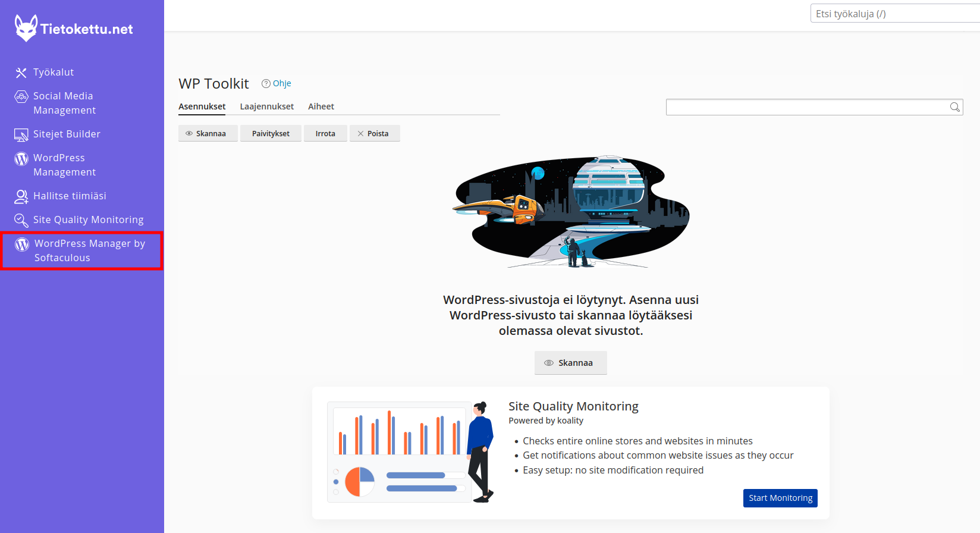Click the question mark help icon
980x533 pixels.
coord(266,83)
